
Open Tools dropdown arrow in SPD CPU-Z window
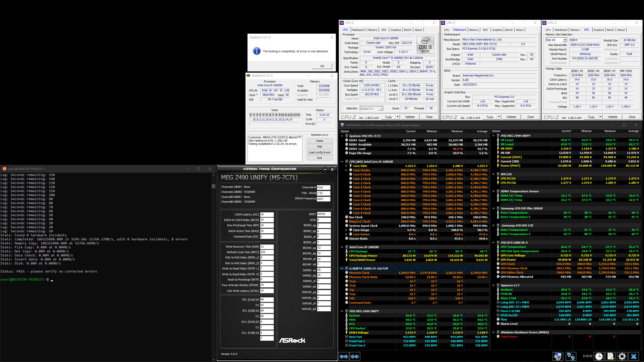(600, 117)
